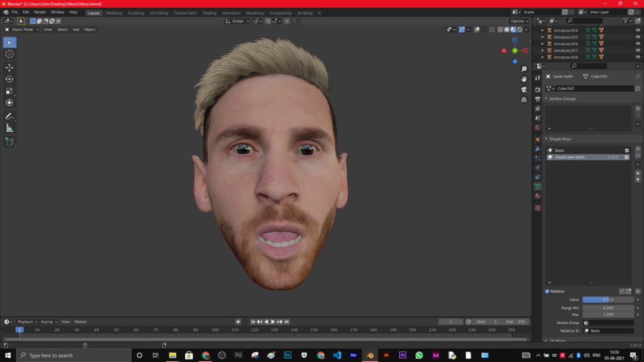Hide Armature.058 with its eye icon
Viewport: 644px width, 362px height.
pos(638,57)
